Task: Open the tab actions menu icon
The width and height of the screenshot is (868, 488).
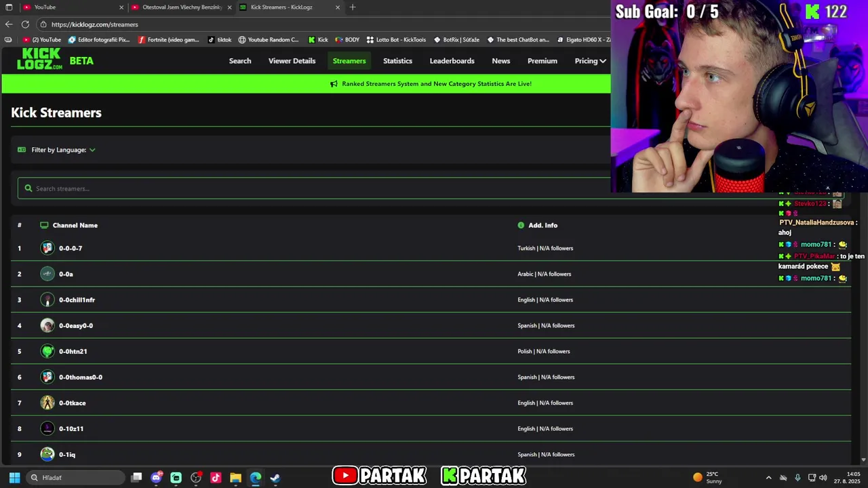Action: coord(9,7)
